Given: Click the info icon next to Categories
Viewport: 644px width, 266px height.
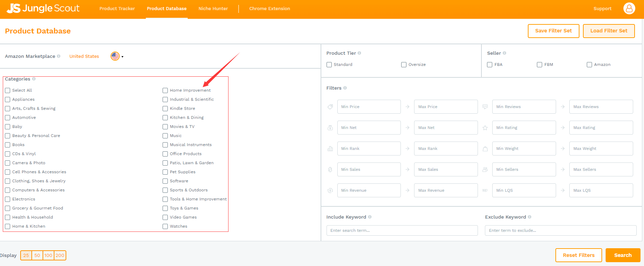Looking at the screenshot, I should tap(34, 79).
